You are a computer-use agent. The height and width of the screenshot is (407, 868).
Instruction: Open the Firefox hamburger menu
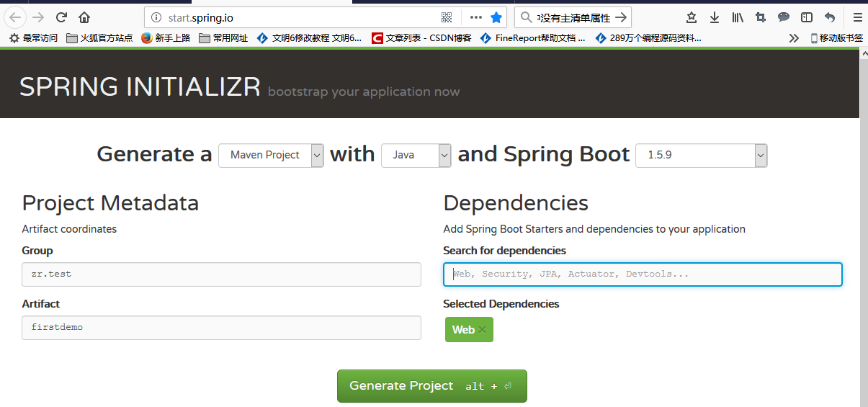coord(857,17)
